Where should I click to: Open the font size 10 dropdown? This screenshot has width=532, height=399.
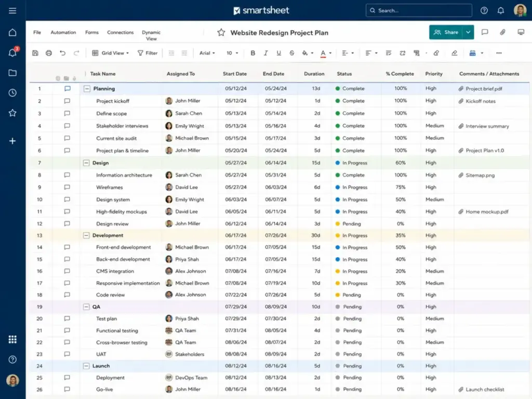pyautogui.click(x=232, y=53)
